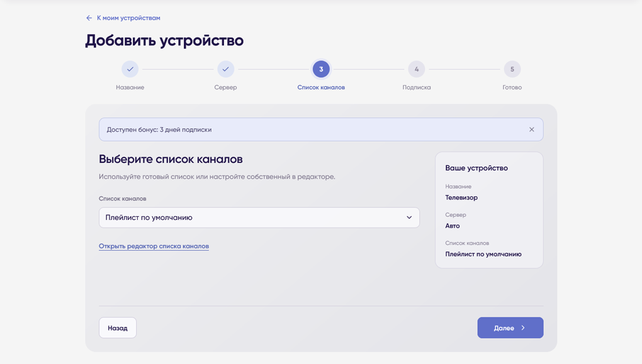Screen dimensions: 642x364
Task: Click the arrow icon inside the Далее button
Action: [523, 328]
